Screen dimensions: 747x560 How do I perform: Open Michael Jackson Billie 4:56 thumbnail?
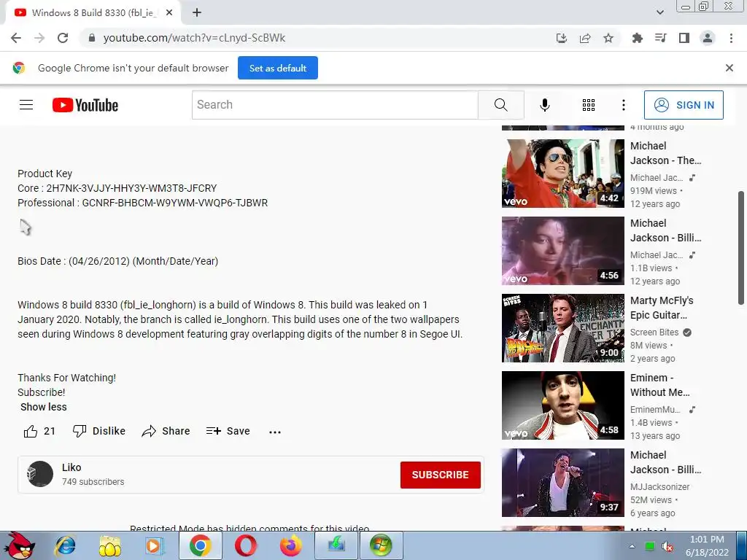[563, 251]
